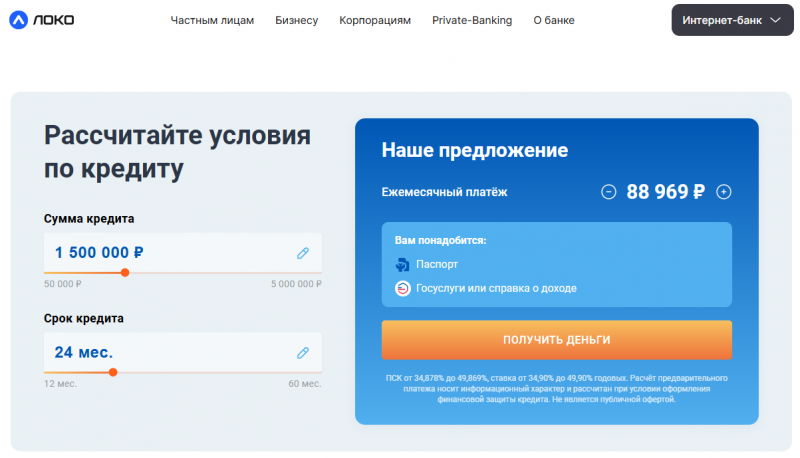
Task: Click the Gosuslugi icon
Action: point(403,289)
